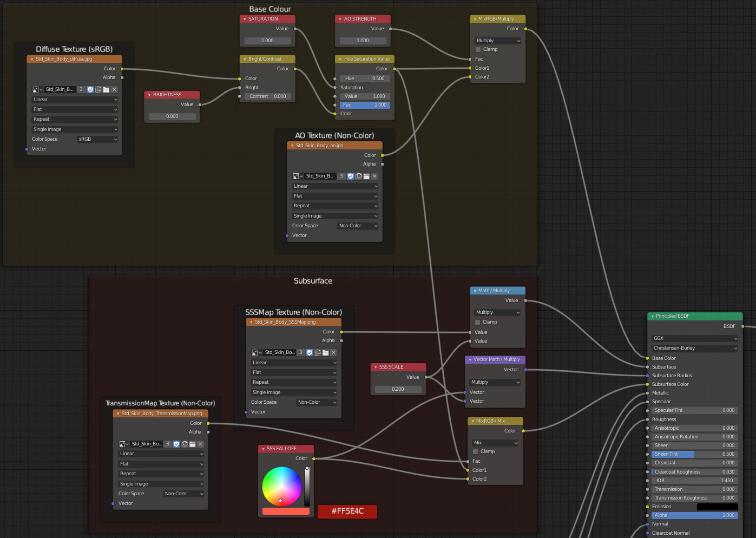Click open-folder icon in SSSMap texture node
The width and height of the screenshot is (756, 538).
point(325,352)
